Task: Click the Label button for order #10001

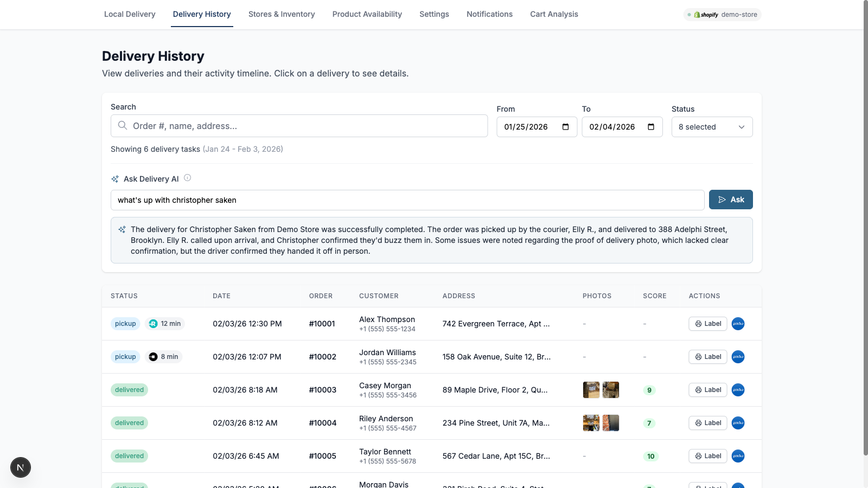Action: pos(707,324)
